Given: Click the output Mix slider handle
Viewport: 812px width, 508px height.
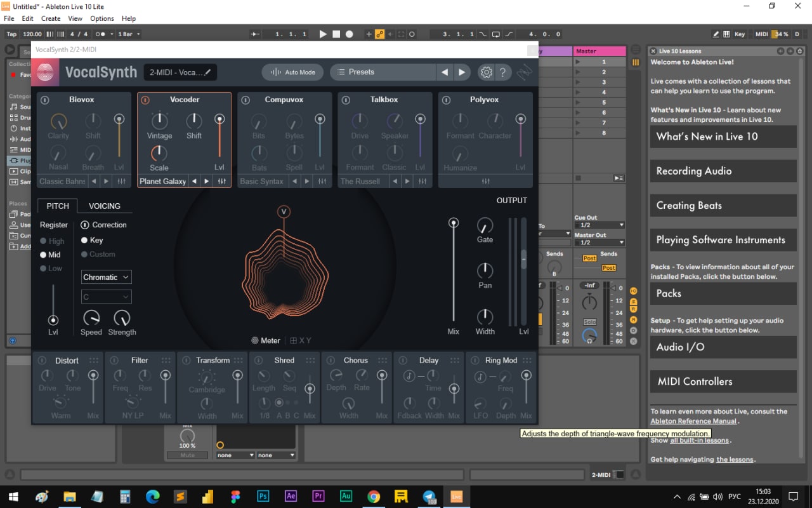Looking at the screenshot, I should [x=453, y=222].
